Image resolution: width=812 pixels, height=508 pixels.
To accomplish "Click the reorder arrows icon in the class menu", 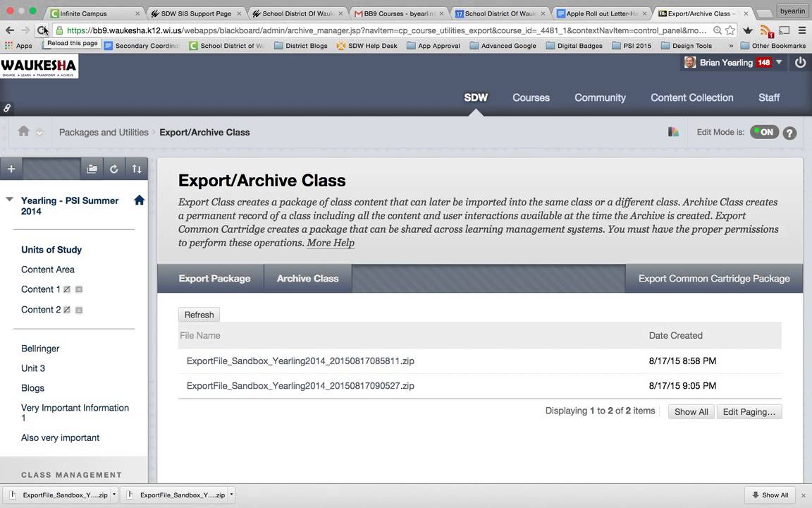I will [137, 169].
